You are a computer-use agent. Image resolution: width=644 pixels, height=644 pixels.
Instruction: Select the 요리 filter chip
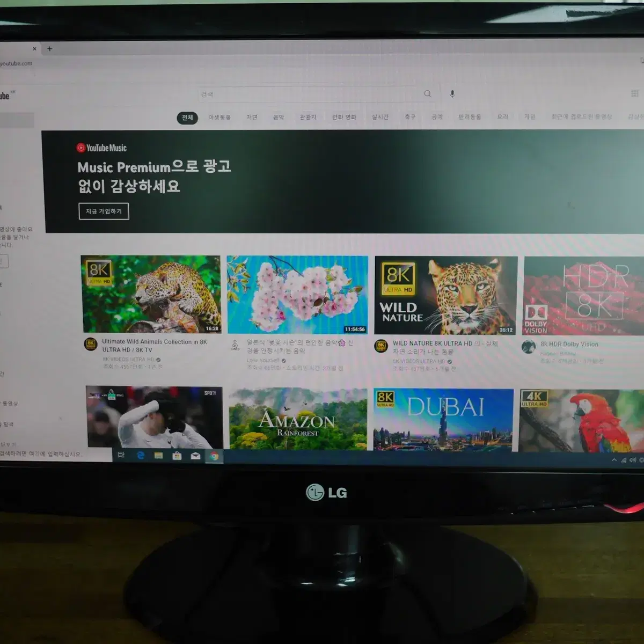pyautogui.click(x=502, y=116)
